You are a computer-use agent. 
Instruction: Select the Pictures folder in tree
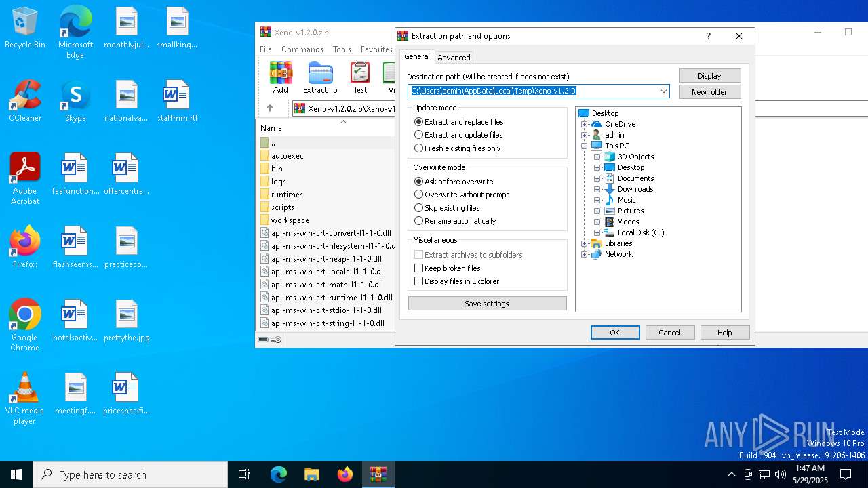pos(624,211)
